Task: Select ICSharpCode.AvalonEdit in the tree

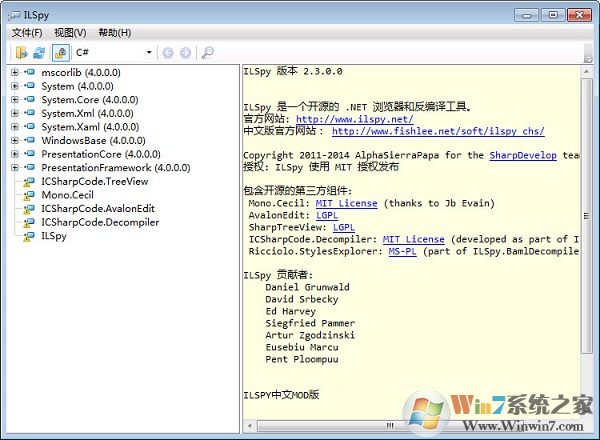Action: 98,209
